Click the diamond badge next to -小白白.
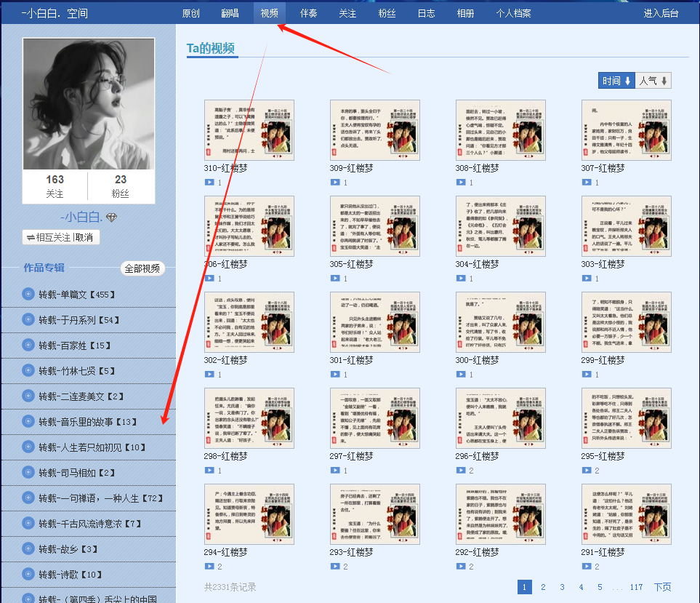Image resolution: width=700 pixels, height=603 pixels. click(x=111, y=217)
